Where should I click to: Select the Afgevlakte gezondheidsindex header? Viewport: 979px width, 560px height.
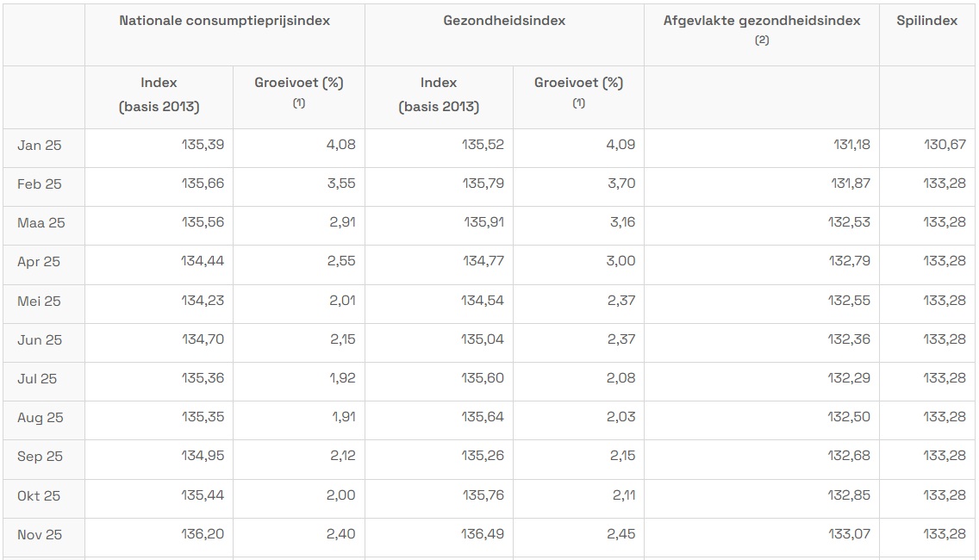pyautogui.click(x=762, y=21)
